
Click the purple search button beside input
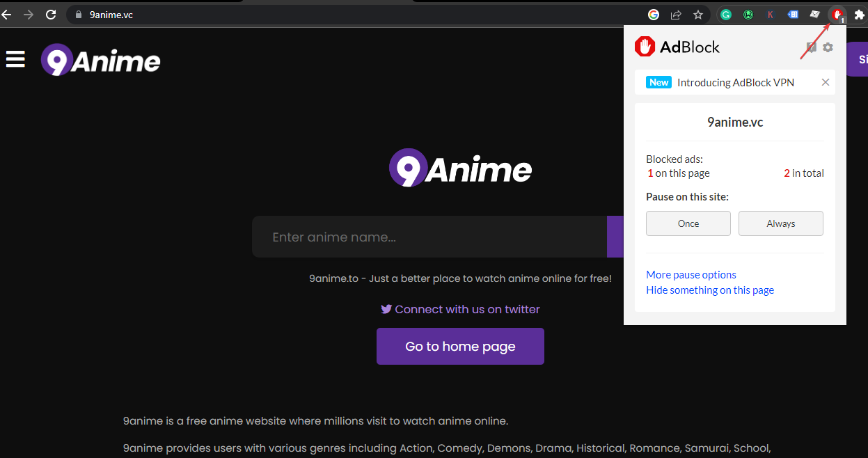615,237
